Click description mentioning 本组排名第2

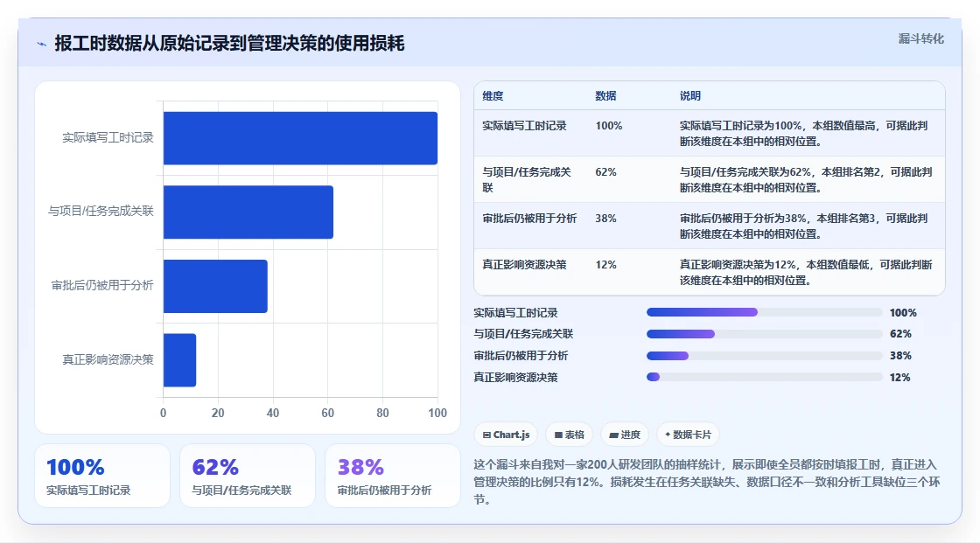click(x=806, y=179)
